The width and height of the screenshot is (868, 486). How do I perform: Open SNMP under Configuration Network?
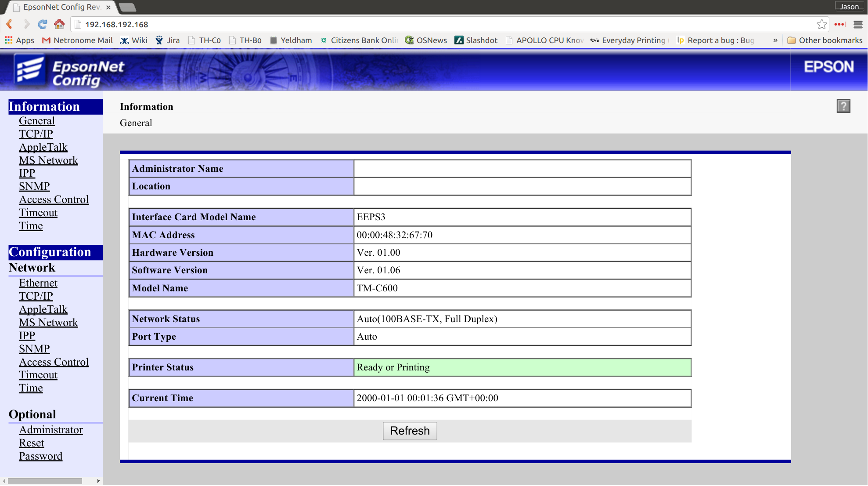point(34,348)
